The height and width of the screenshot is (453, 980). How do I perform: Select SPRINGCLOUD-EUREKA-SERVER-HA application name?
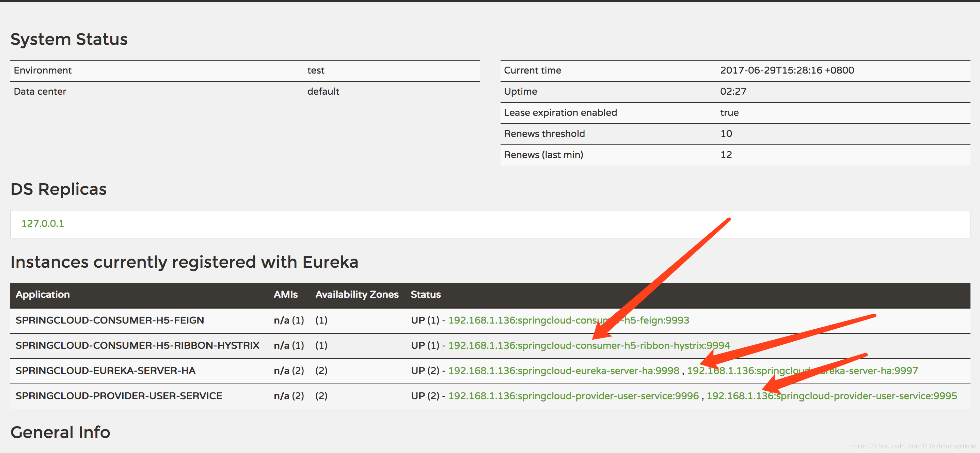(x=105, y=370)
